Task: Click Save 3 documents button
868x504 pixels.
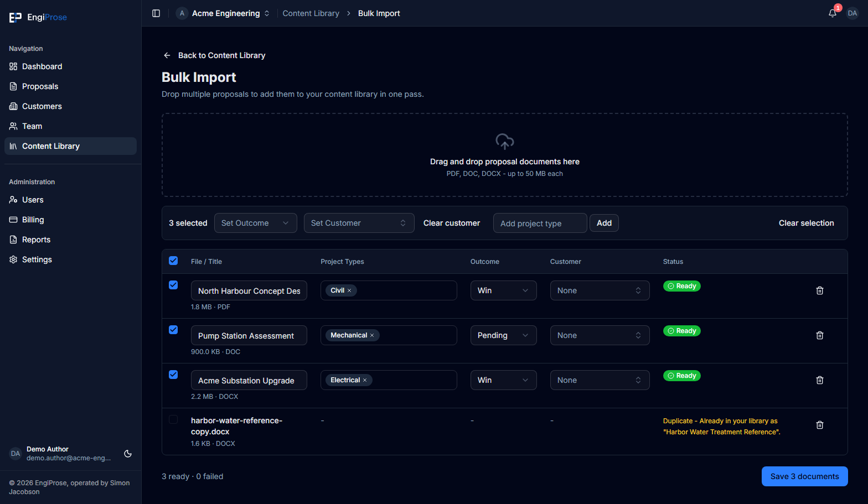Action: pyautogui.click(x=805, y=476)
